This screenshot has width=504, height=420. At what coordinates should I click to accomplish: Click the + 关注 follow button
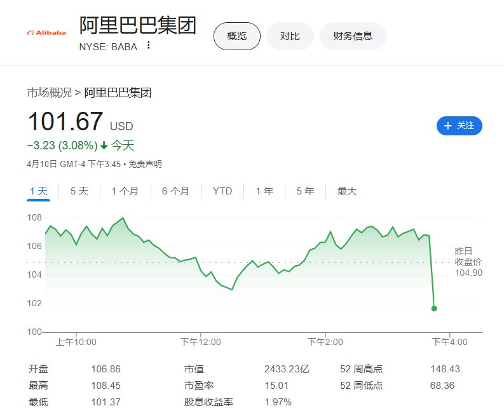click(459, 126)
